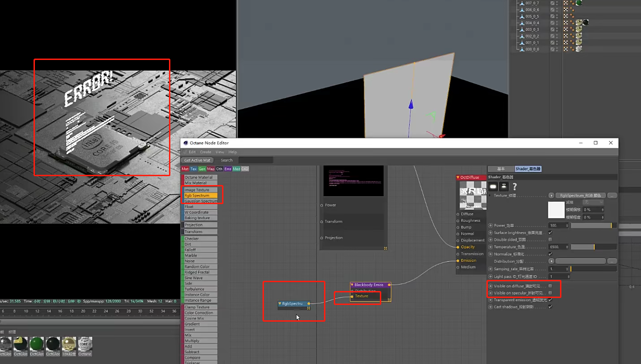Toggle Cast shadows checkbox

[550, 307]
